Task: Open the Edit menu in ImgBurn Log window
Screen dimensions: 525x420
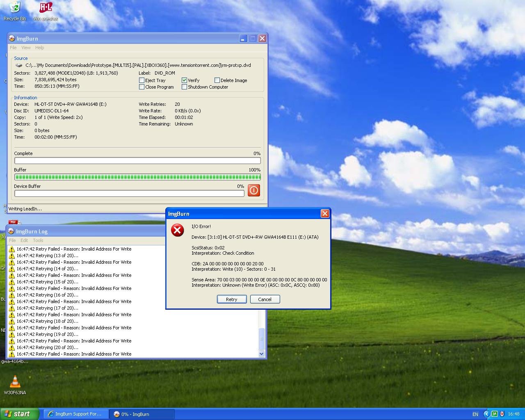Action: click(24, 240)
